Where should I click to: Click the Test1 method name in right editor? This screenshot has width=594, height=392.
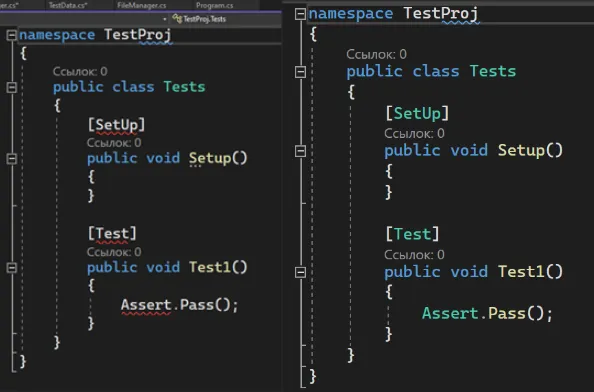[x=521, y=272]
